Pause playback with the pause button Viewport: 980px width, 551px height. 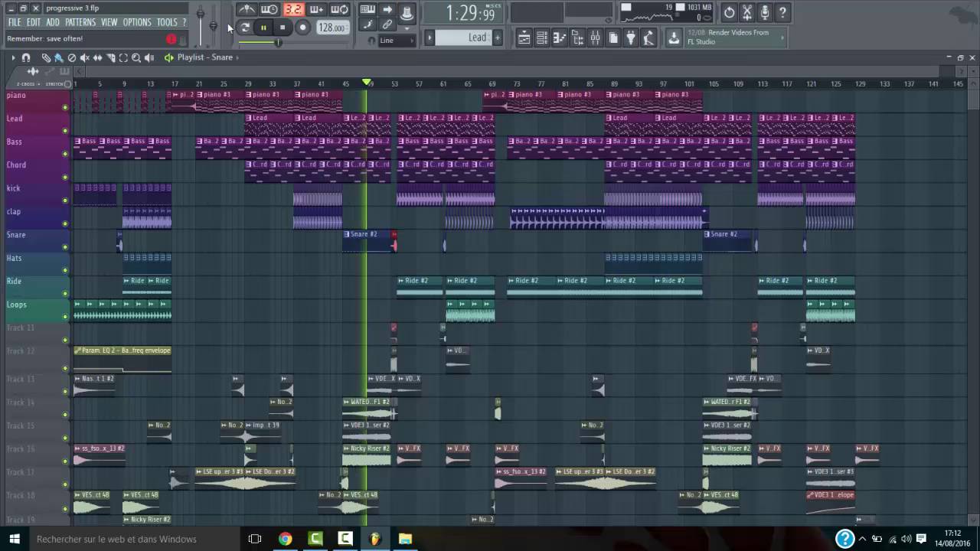(263, 28)
